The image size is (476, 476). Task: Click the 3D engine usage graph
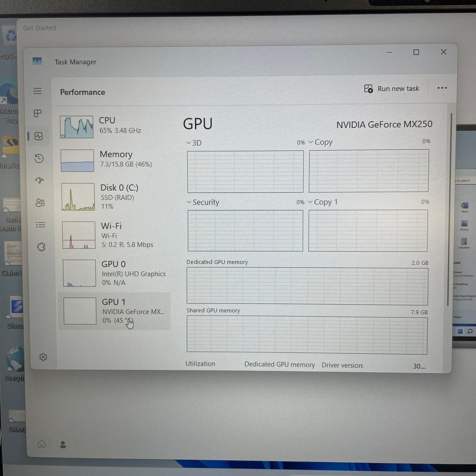(x=245, y=171)
